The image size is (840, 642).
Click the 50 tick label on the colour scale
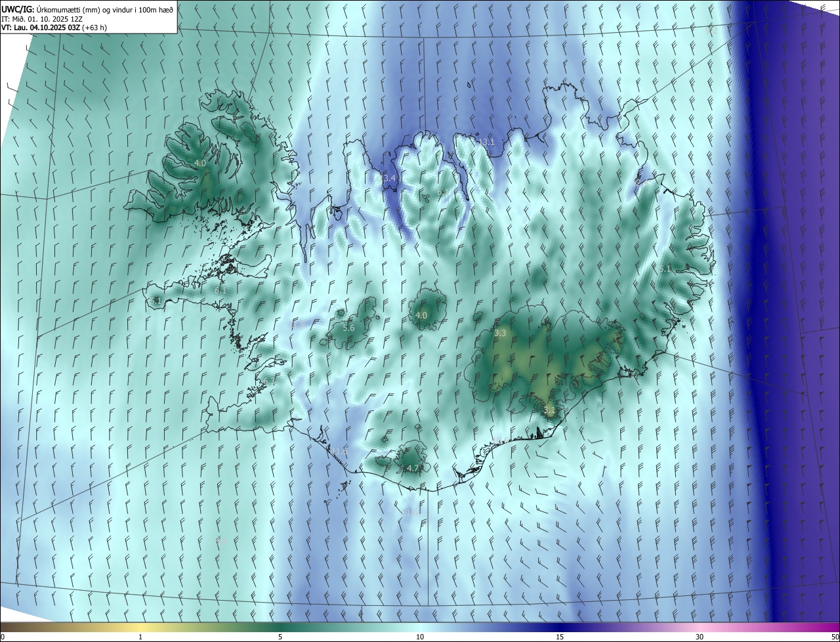pyautogui.click(x=835, y=637)
